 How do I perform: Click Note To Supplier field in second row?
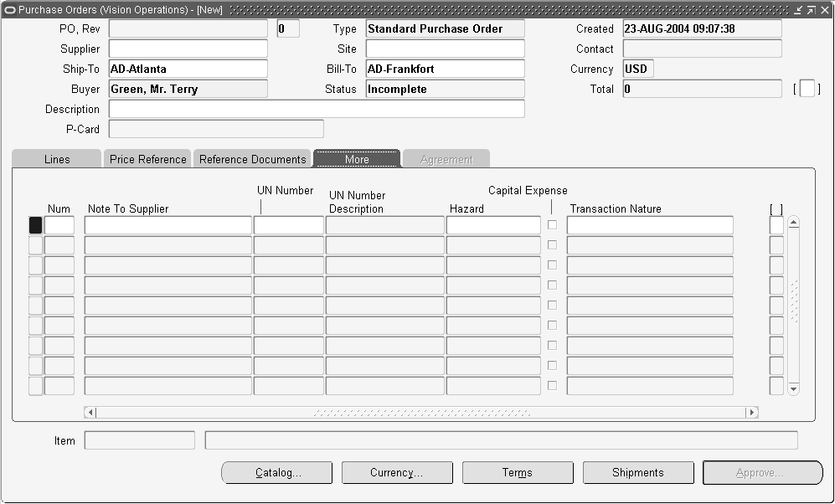(x=168, y=245)
